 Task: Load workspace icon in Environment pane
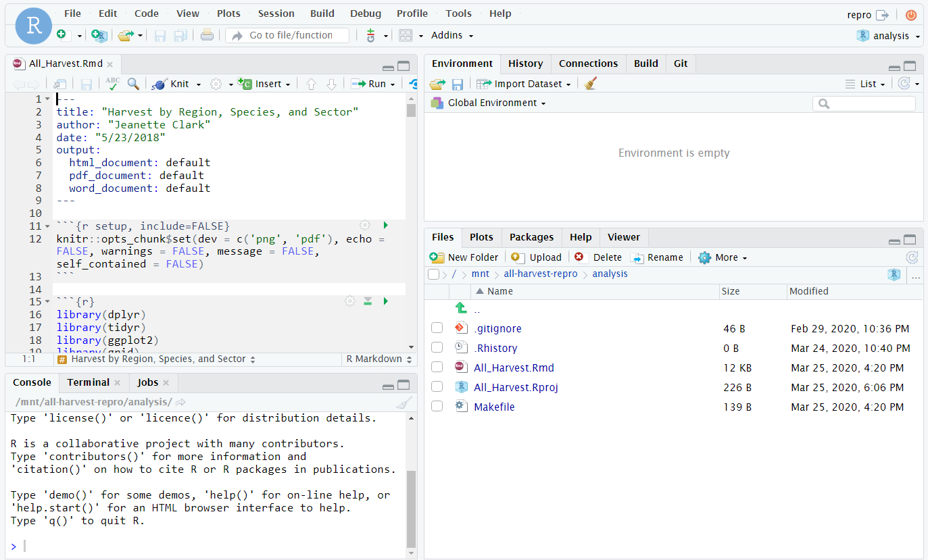coord(437,84)
